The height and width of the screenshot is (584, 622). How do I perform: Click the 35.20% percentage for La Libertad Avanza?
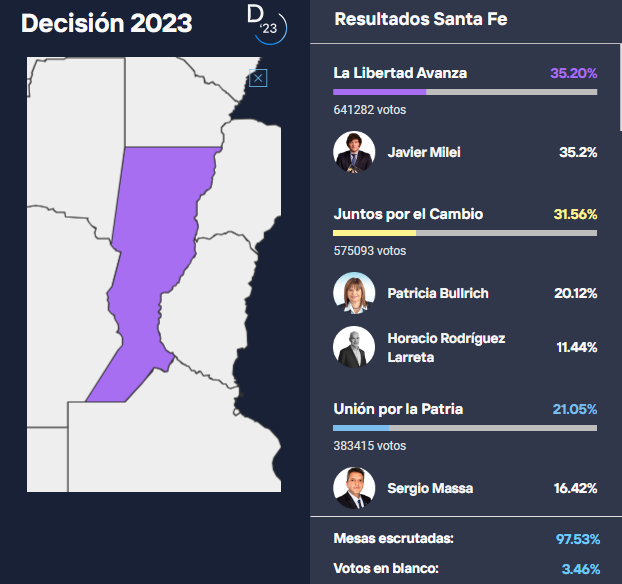(x=573, y=73)
